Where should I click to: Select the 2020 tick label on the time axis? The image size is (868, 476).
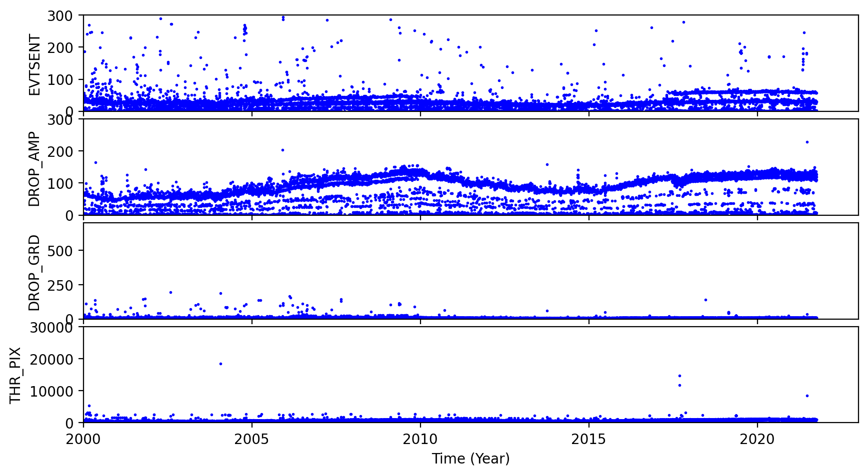(757, 440)
